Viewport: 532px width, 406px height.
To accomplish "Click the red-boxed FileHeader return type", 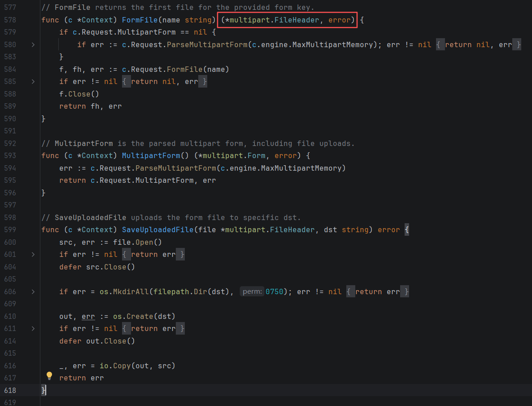I will click(x=288, y=20).
